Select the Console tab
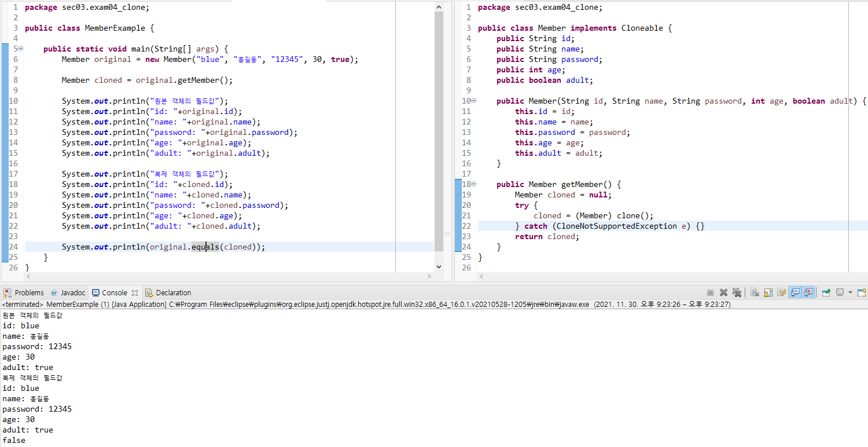The width and height of the screenshot is (868, 447). (x=115, y=293)
